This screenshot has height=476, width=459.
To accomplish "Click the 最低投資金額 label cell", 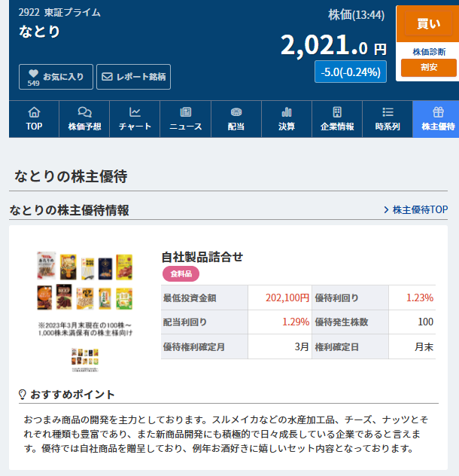I will click(204, 297).
